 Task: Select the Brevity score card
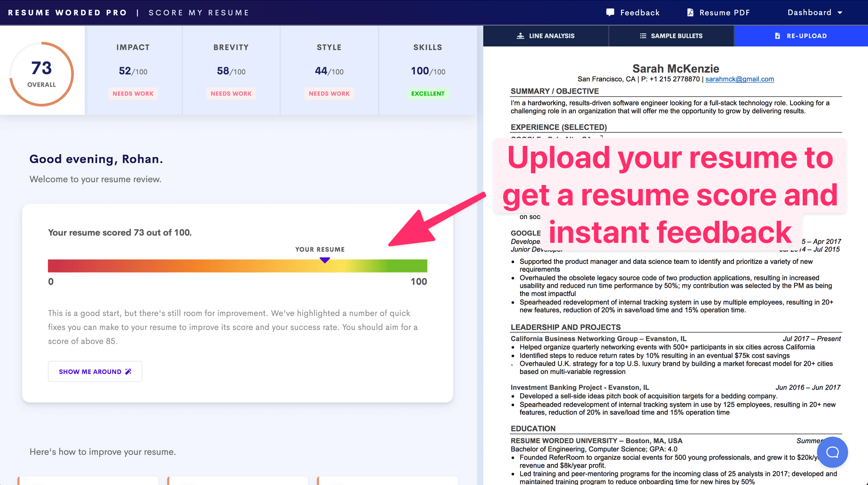tap(231, 71)
